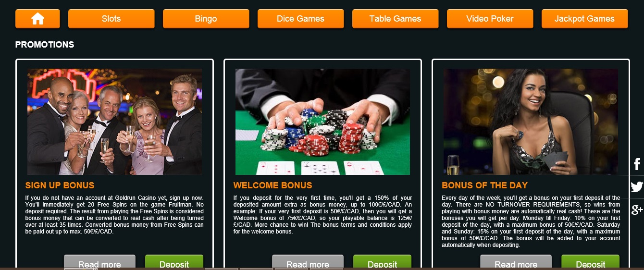
Task: Go to Video Poker games
Action: 490,19
